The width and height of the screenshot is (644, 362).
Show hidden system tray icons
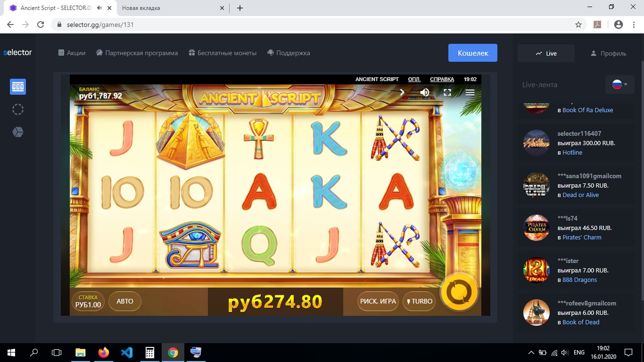tap(531, 352)
